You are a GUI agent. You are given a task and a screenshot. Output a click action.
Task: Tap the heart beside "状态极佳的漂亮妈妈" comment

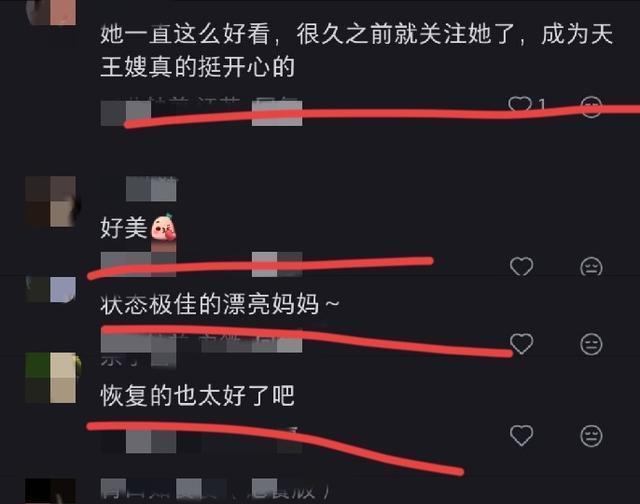(x=522, y=344)
